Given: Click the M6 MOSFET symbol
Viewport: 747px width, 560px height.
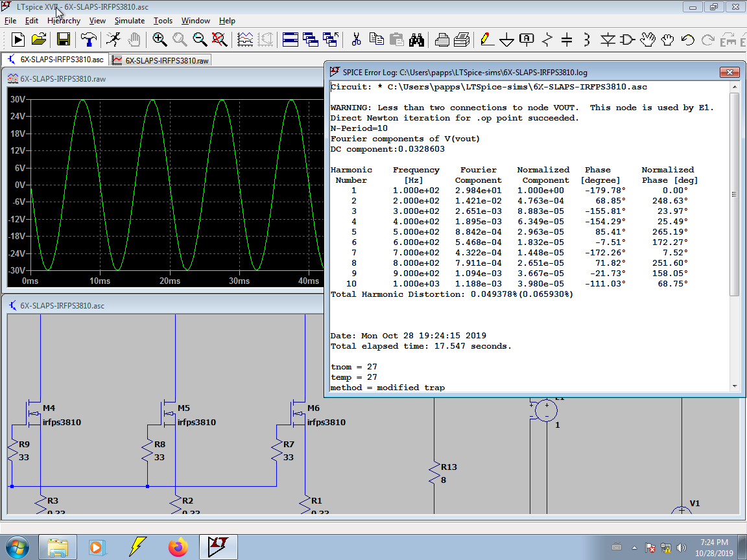Looking at the screenshot, I should click(298, 414).
